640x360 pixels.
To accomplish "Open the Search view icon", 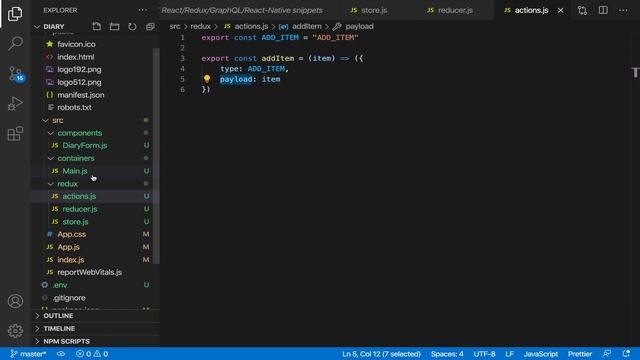I will click(x=15, y=43).
